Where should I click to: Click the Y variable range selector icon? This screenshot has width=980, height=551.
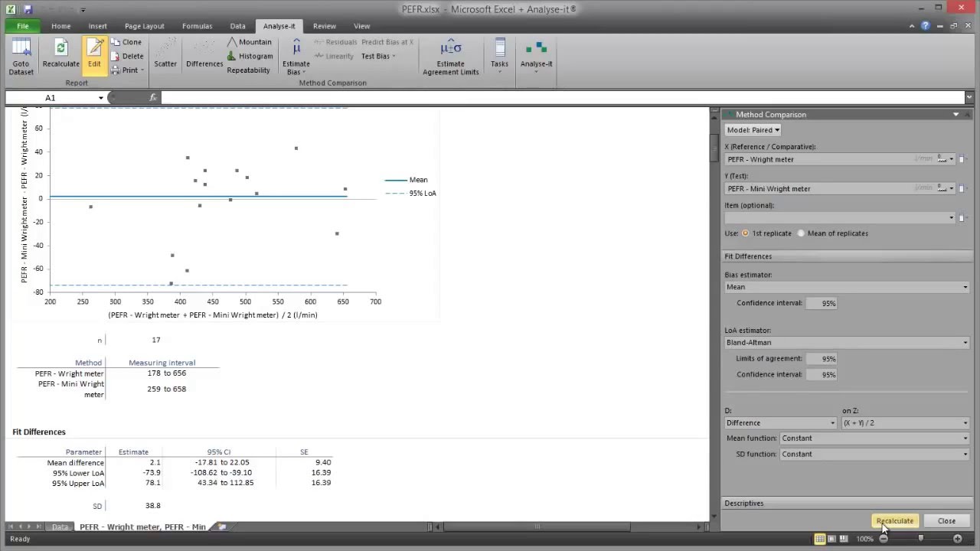962,188
